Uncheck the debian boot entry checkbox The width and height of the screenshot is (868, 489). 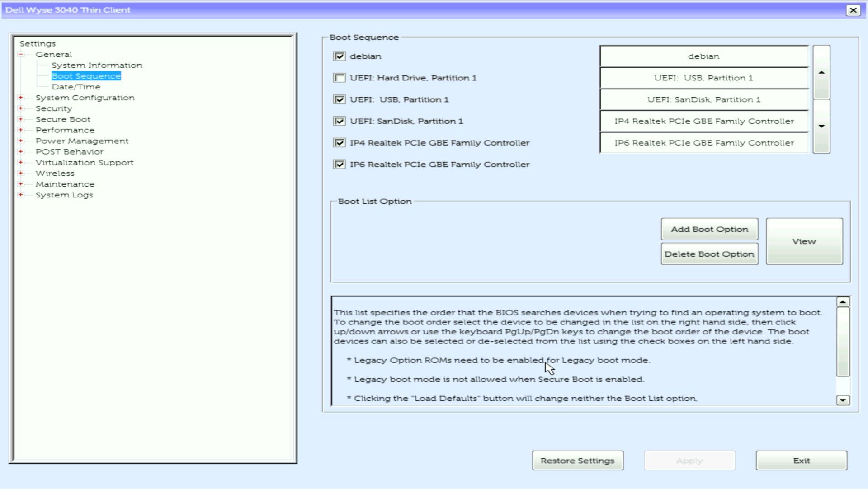[x=339, y=56]
